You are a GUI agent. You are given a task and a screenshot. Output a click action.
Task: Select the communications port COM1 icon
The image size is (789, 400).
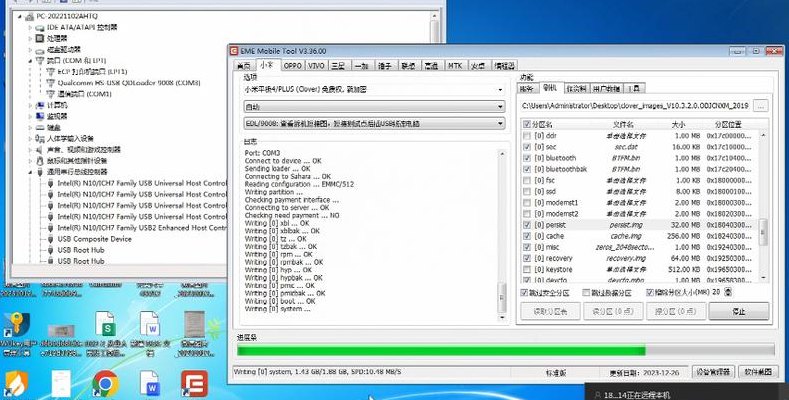point(50,94)
